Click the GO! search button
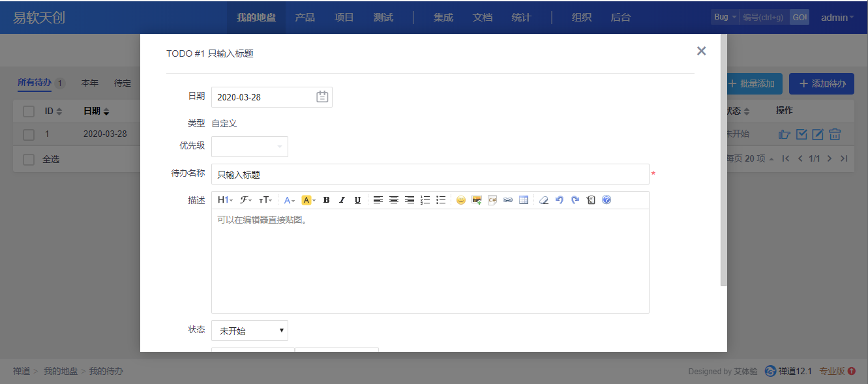868x384 pixels. [800, 18]
